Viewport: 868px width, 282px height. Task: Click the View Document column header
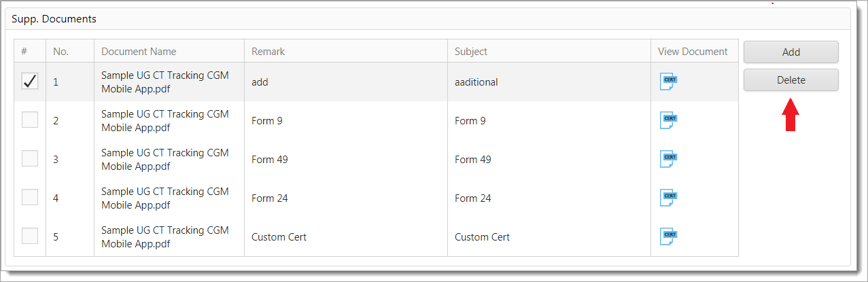point(693,52)
